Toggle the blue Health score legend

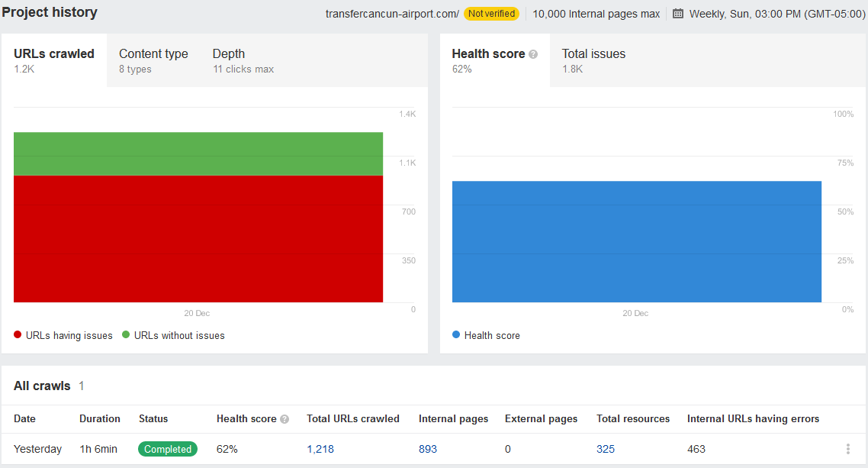[x=486, y=335]
